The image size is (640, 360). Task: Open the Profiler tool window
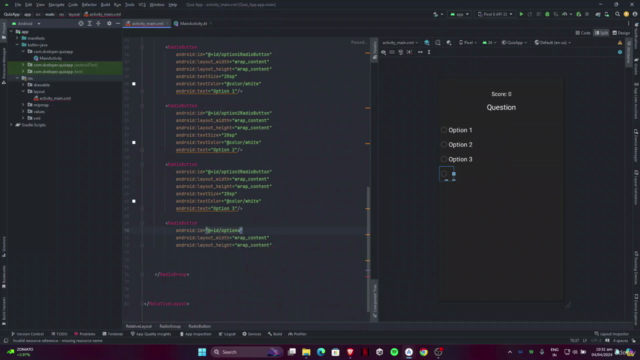298,334
